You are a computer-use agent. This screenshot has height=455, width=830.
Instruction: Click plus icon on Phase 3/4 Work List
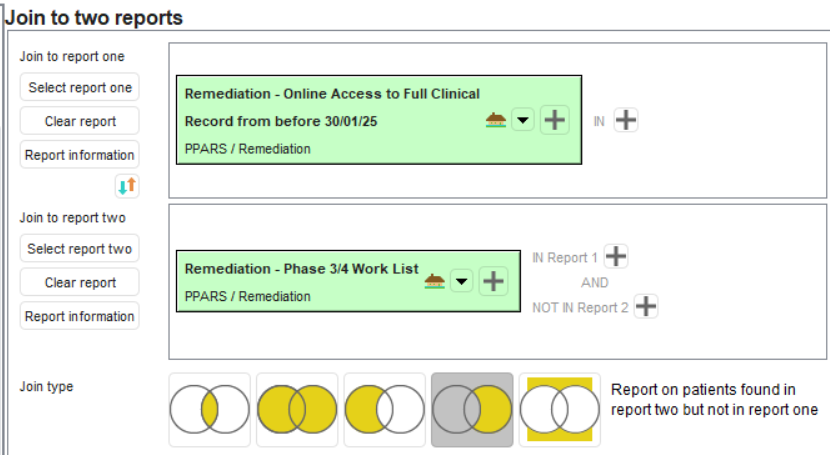tap(493, 281)
